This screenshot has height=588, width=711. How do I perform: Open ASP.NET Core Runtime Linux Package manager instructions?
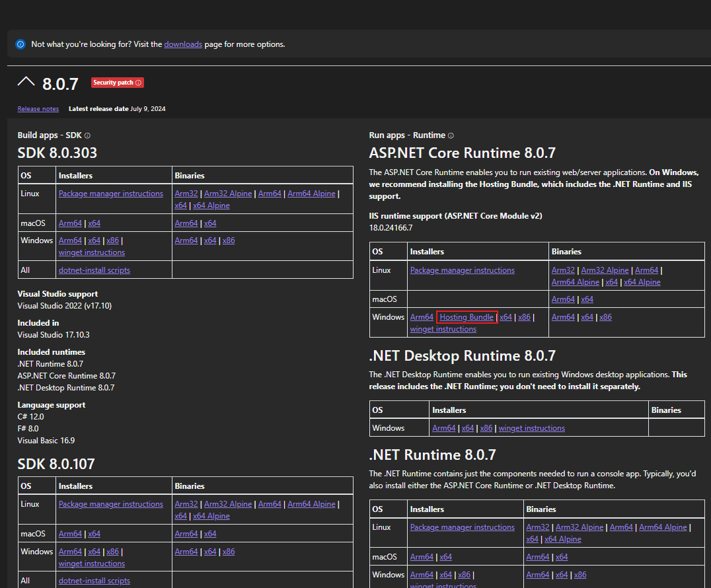pos(463,270)
